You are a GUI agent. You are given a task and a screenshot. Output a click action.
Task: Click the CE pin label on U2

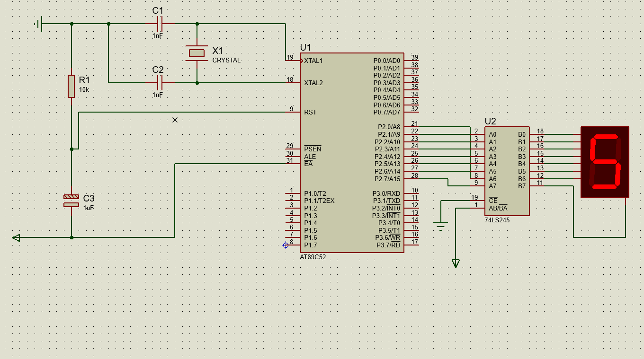point(493,201)
